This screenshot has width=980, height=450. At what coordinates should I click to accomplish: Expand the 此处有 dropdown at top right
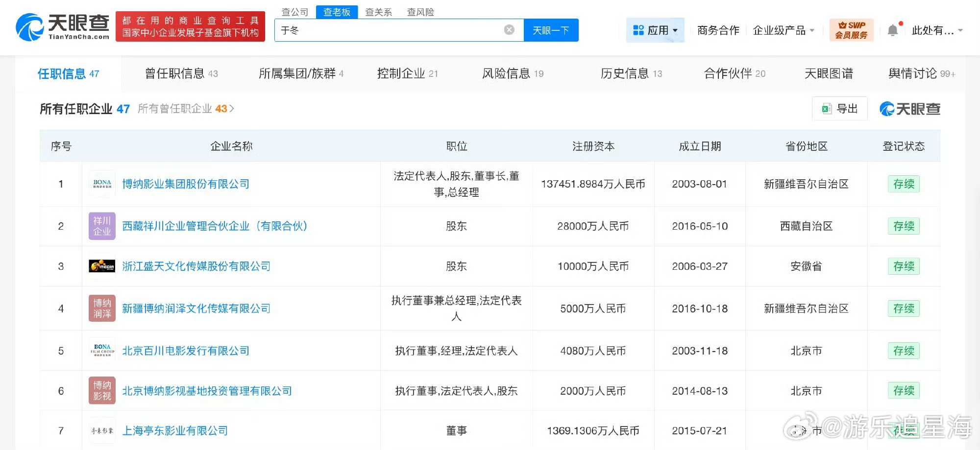tap(937, 30)
